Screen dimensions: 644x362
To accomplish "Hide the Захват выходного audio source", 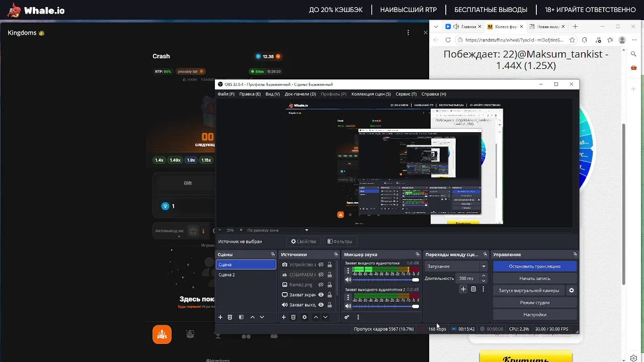I will (x=321, y=305).
